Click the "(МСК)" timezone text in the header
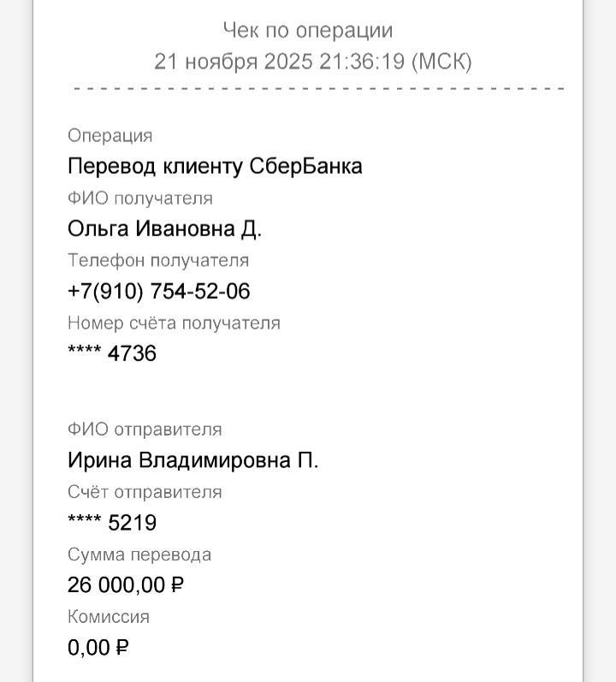616x682 pixels. click(x=441, y=62)
